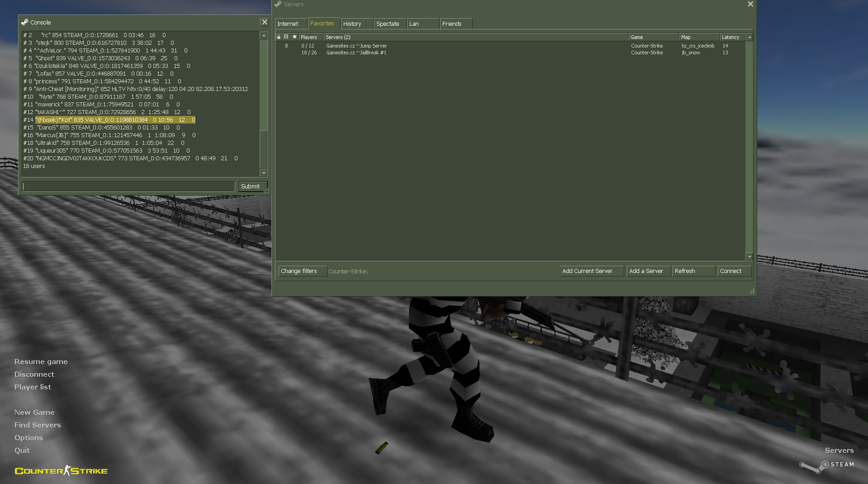Sort servers by Players column
The height and width of the screenshot is (484, 868).
pyautogui.click(x=311, y=37)
